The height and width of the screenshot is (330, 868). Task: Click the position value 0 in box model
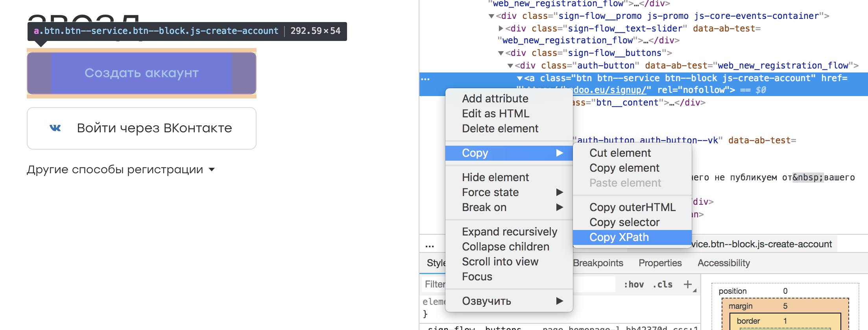pyautogui.click(x=785, y=291)
